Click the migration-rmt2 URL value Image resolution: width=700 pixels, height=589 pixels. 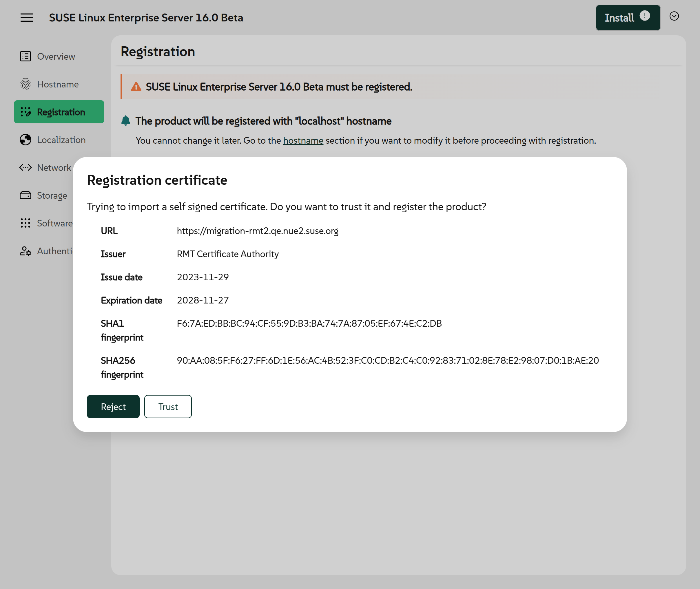[257, 231]
